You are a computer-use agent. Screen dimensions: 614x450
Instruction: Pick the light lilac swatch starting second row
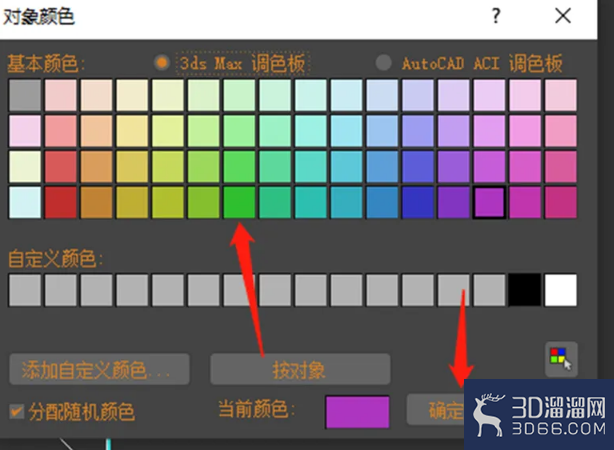point(25,131)
